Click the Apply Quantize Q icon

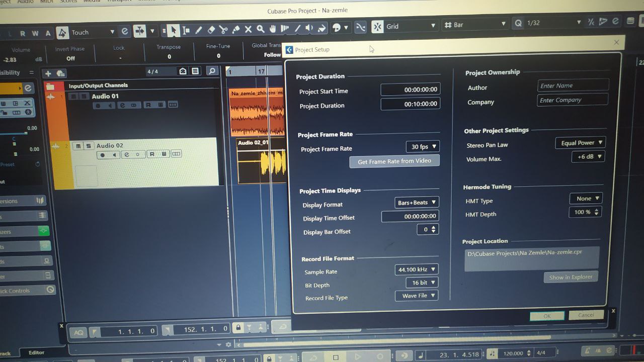click(x=518, y=23)
